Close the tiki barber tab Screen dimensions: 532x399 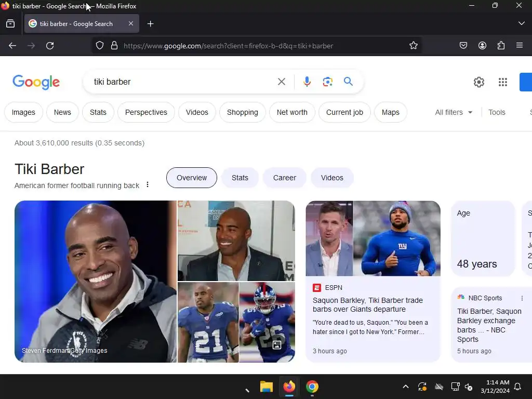131,23
